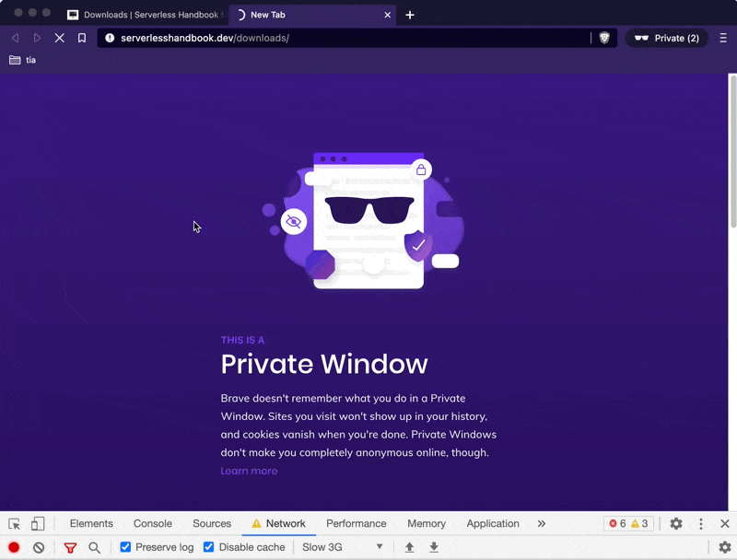Uncheck Preserve log
The height and width of the screenshot is (560, 737).
coord(125,547)
